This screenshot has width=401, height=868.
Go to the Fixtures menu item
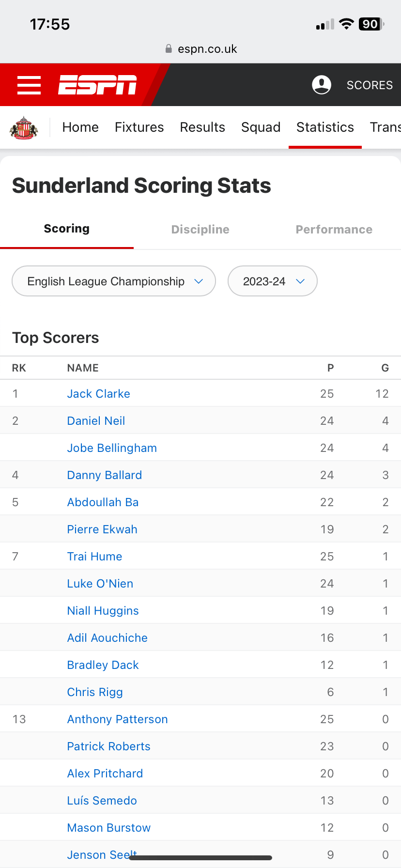point(139,127)
